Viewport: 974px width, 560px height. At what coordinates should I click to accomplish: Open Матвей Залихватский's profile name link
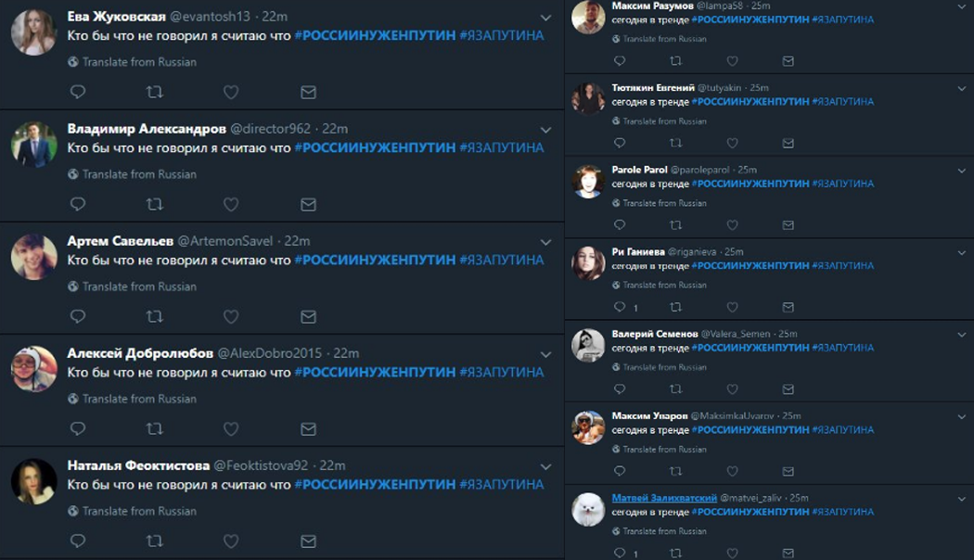(x=664, y=498)
